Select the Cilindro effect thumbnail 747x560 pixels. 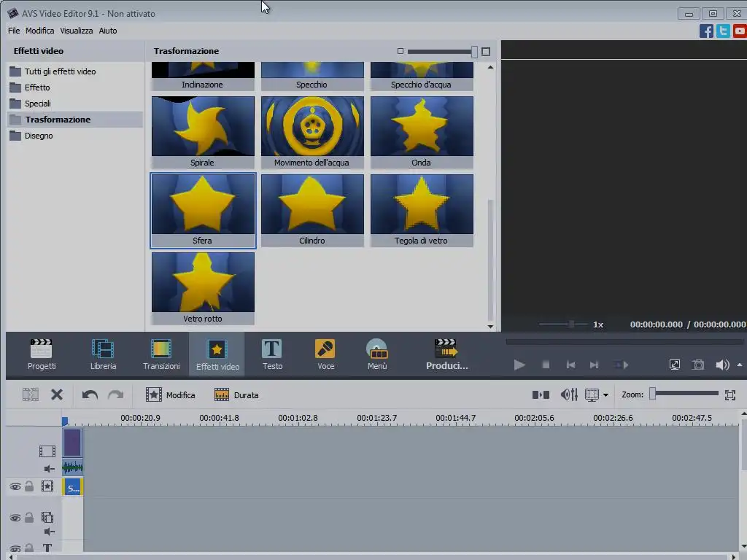click(x=312, y=210)
